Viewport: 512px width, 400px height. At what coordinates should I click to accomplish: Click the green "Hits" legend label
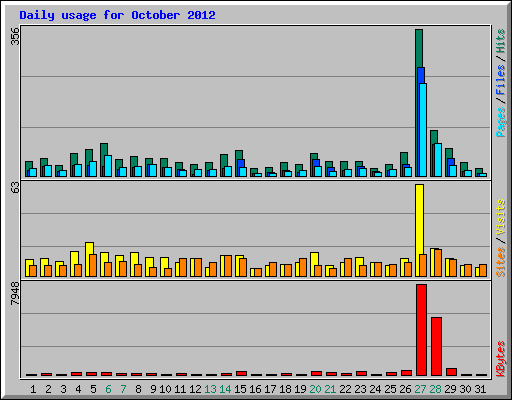pyautogui.click(x=501, y=41)
